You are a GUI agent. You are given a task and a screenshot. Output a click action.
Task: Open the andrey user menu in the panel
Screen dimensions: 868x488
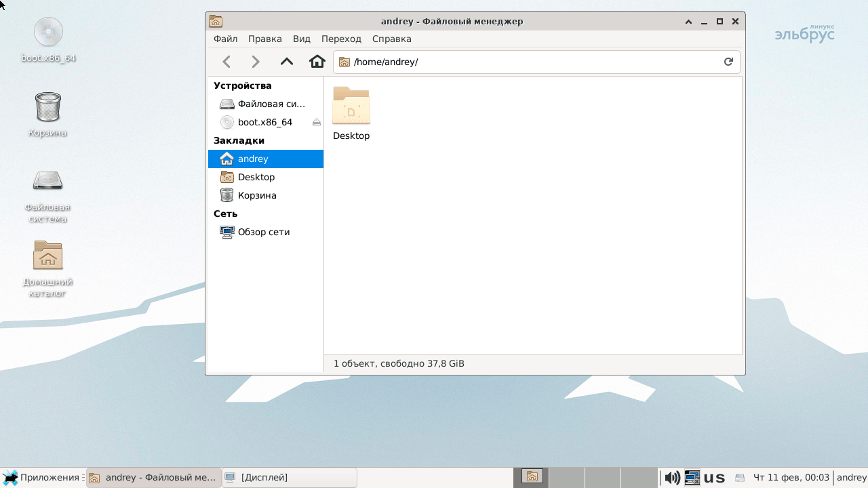tap(852, 478)
